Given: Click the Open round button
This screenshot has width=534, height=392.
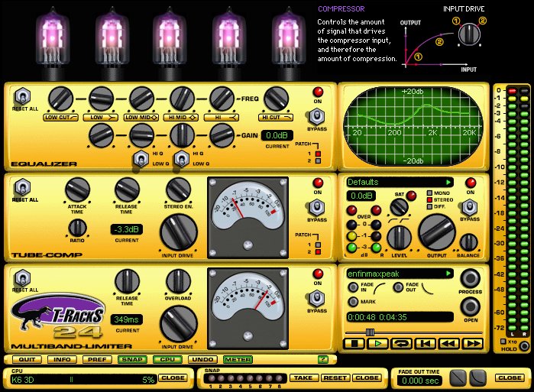Looking at the screenshot, I should [x=471, y=306].
